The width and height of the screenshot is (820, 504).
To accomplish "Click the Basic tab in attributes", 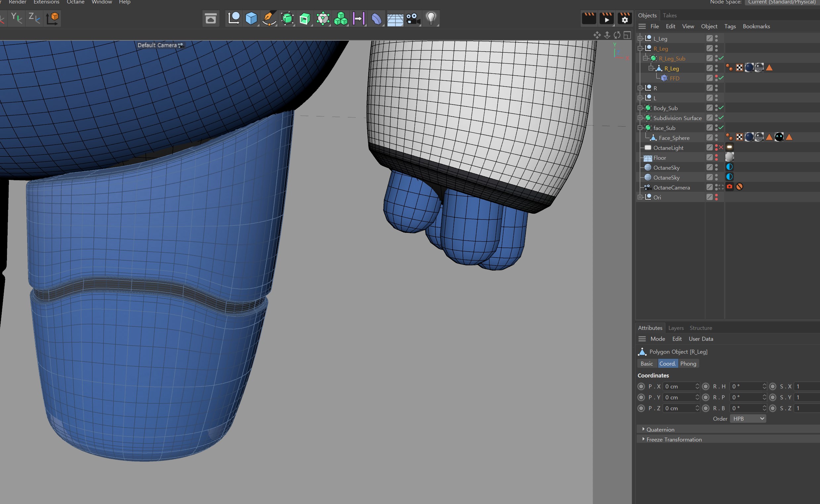I will coord(646,363).
